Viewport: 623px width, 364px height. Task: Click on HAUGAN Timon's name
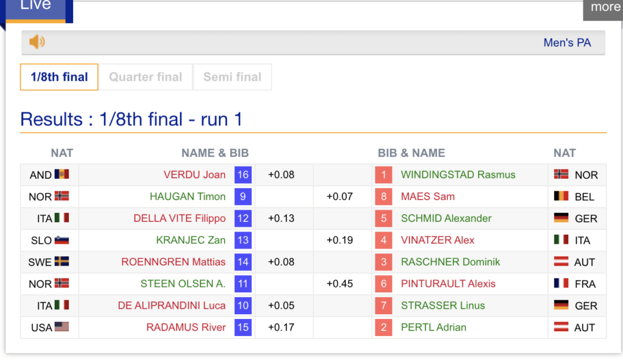pyautogui.click(x=187, y=197)
